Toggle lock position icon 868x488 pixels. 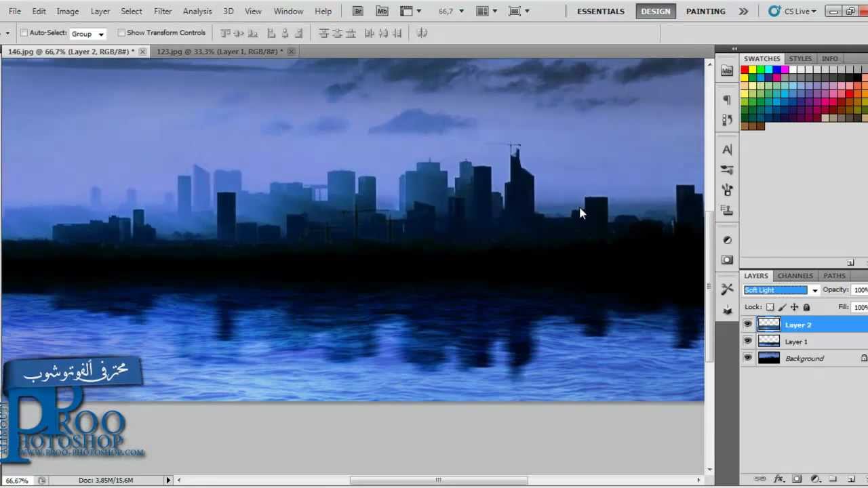794,307
